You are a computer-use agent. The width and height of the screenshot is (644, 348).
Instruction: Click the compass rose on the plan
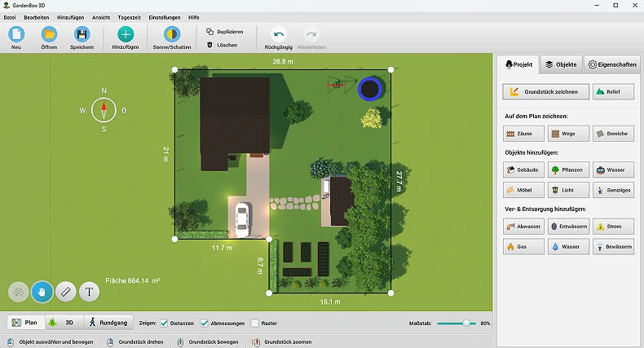tap(104, 110)
